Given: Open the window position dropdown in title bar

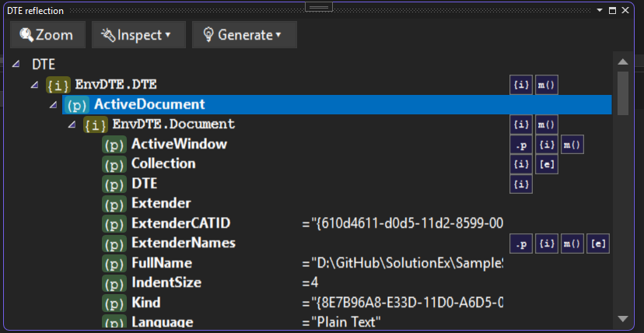Looking at the screenshot, I should pos(598,11).
